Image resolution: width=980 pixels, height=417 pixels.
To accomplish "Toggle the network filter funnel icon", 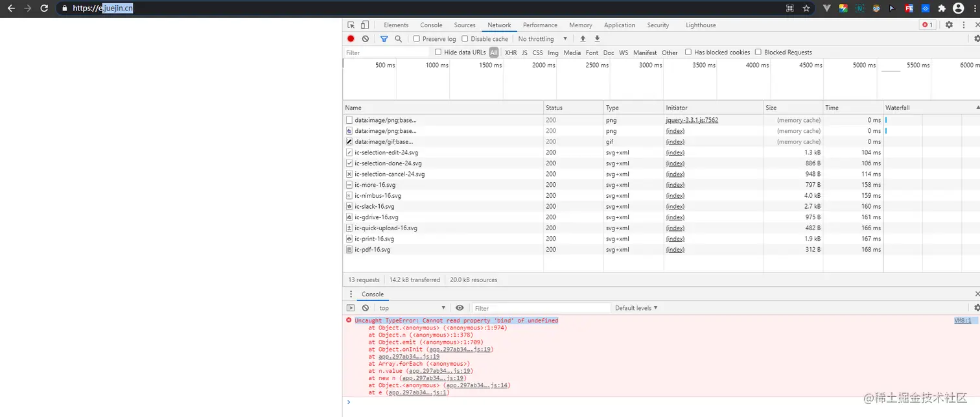I will coord(384,39).
